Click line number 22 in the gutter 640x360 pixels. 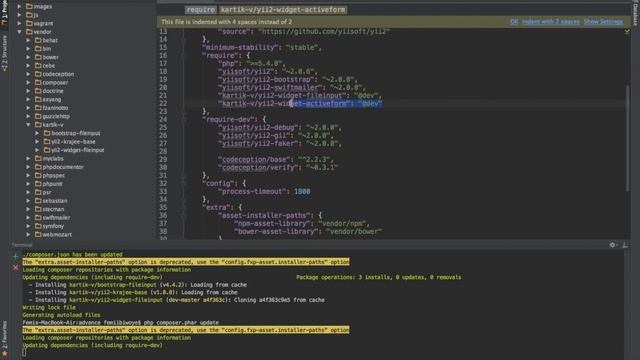point(163,103)
